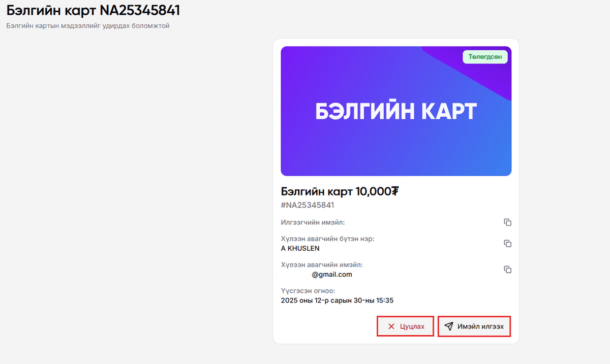610x364 pixels.
Task: Click the paper plane send icon
Action: click(448, 326)
